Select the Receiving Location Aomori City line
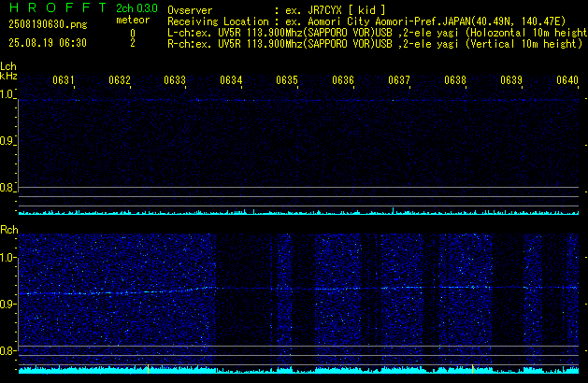588x383 pixels. (366, 21)
